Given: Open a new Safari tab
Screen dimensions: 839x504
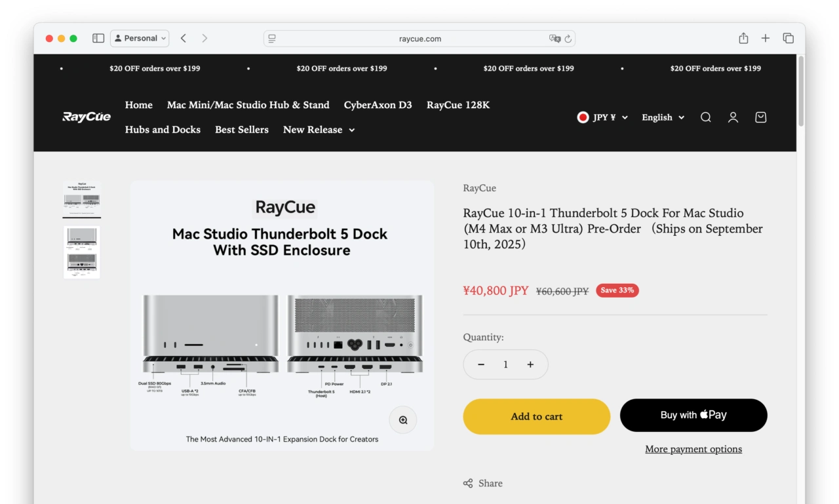Looking at the screenshot, I should pyautogui.click(x=765, y=39).
